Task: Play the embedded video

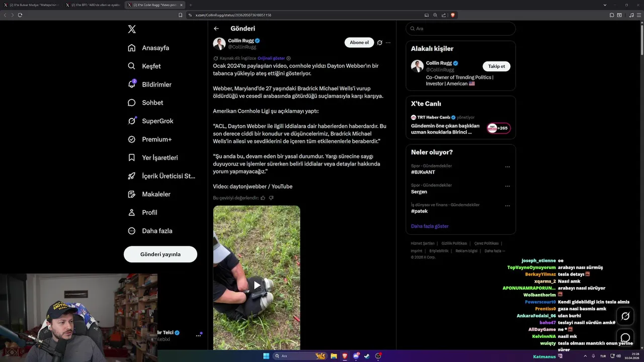Action: pos(257,285)
